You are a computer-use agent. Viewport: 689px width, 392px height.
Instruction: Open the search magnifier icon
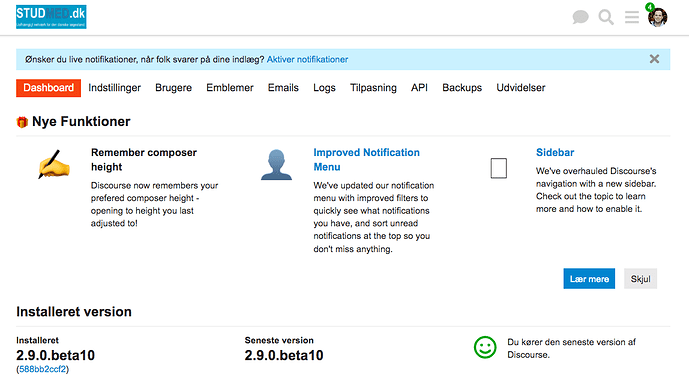tap(606, 18)
